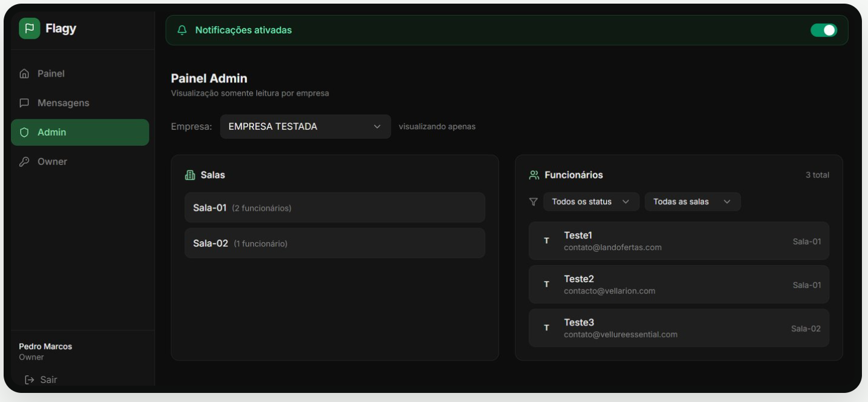Click the visualizando apenas text
Viewport: 868px width, 402px height.
click(x=437, y=127)
